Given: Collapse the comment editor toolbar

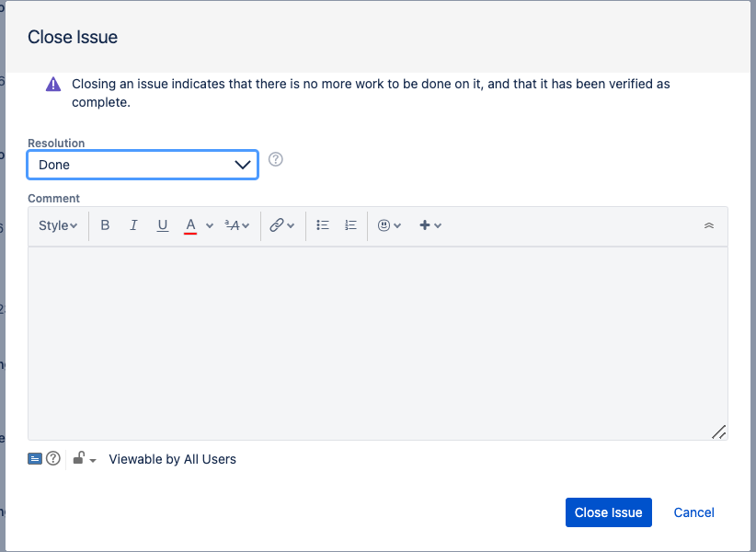Looking at the screenshot, I should (x=709, y=225).
